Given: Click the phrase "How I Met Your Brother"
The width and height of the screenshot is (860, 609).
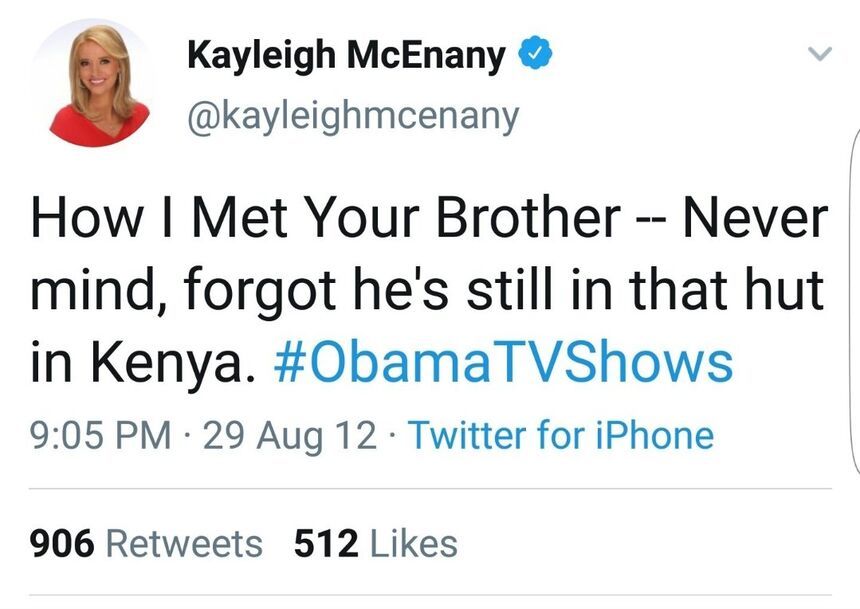Looking at the screenshot, I should [325, 219].
